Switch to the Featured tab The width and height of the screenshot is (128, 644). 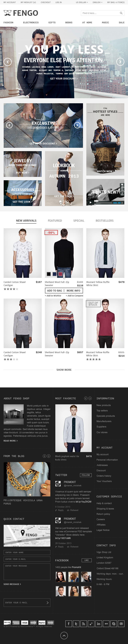55,221
